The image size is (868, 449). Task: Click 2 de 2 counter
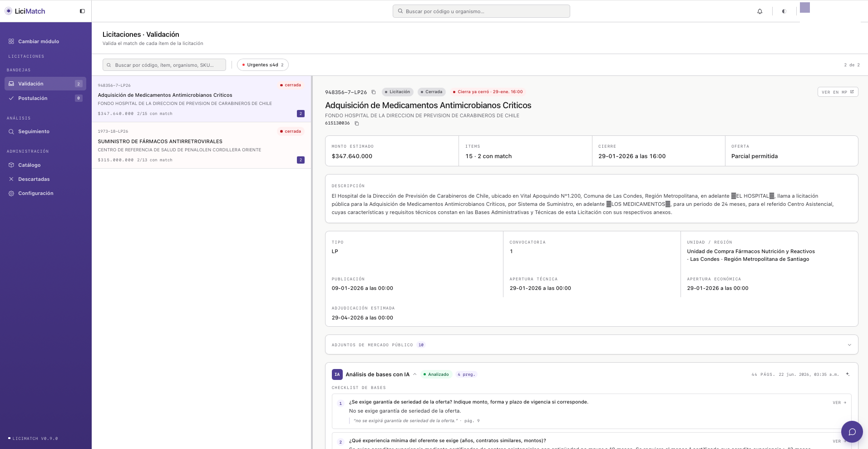point(852,65)
